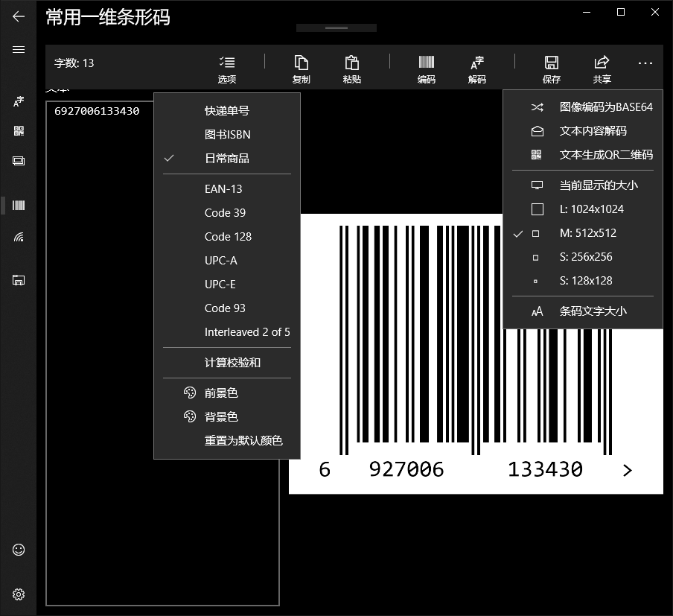673x616 pixels.
Task: Click 计算校验和 to compute checksum
Action: click(227, 363)
